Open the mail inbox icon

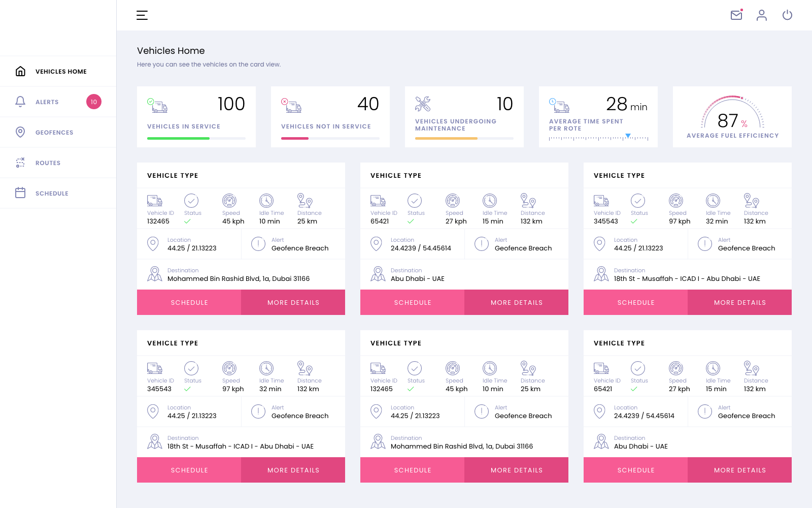click(x=736, y=15)
